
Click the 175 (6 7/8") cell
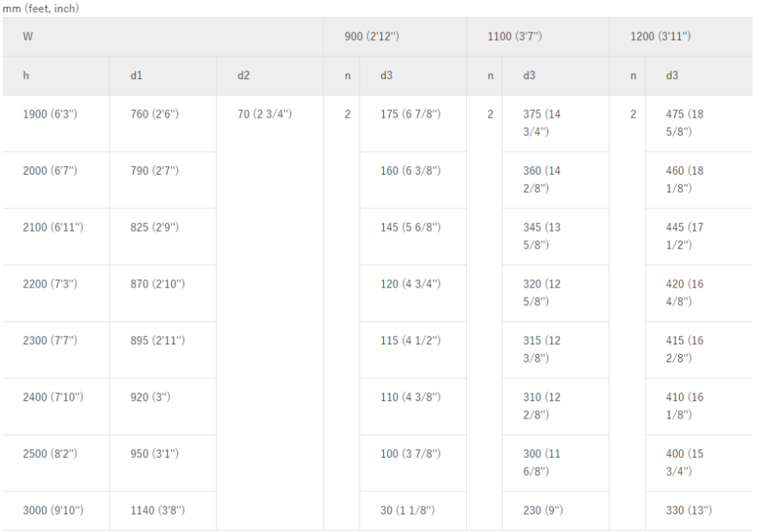(x=410, y=114)
